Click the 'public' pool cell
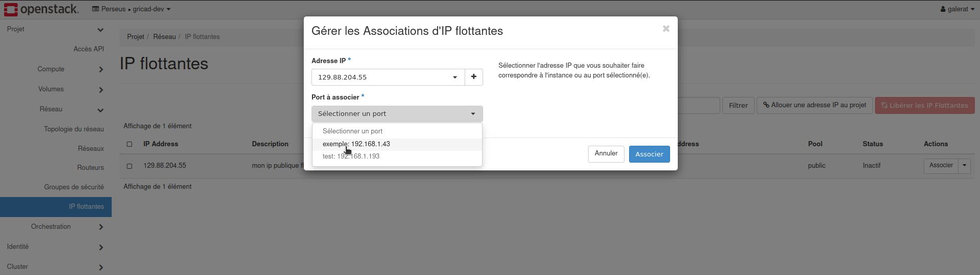The image size is (980, 275). pyautogui.click(x=817, y=166)
